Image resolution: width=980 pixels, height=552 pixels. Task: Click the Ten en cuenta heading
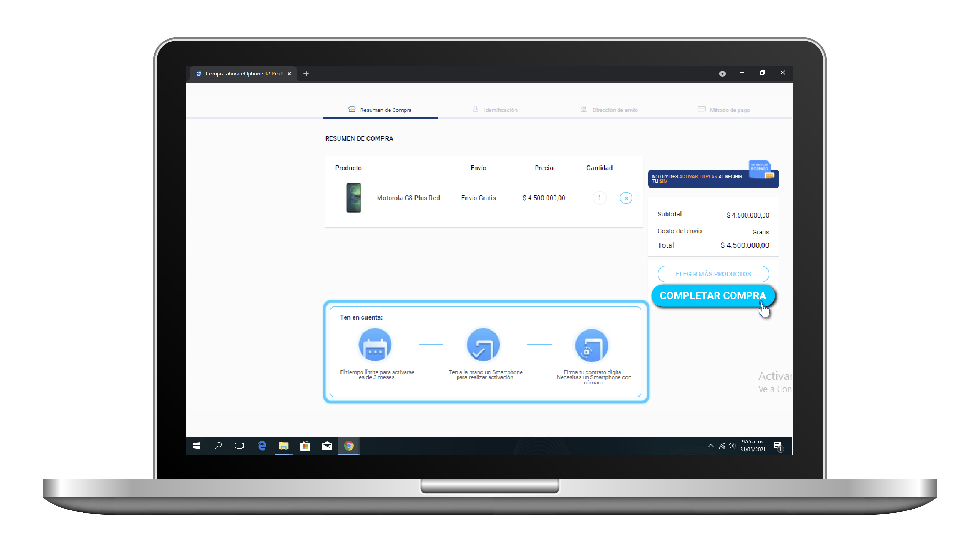pos(361,317)
